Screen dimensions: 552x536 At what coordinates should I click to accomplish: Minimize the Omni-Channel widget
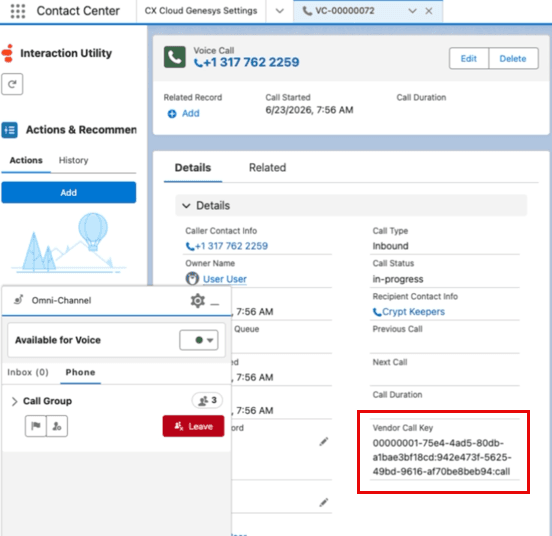pyautogui.click(x=215, y=303)
